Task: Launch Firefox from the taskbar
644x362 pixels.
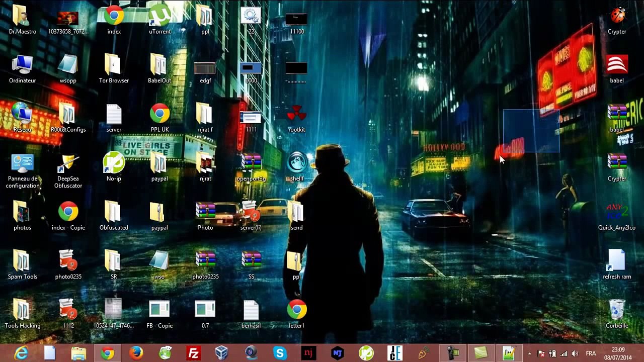Action: coord(136,353)
